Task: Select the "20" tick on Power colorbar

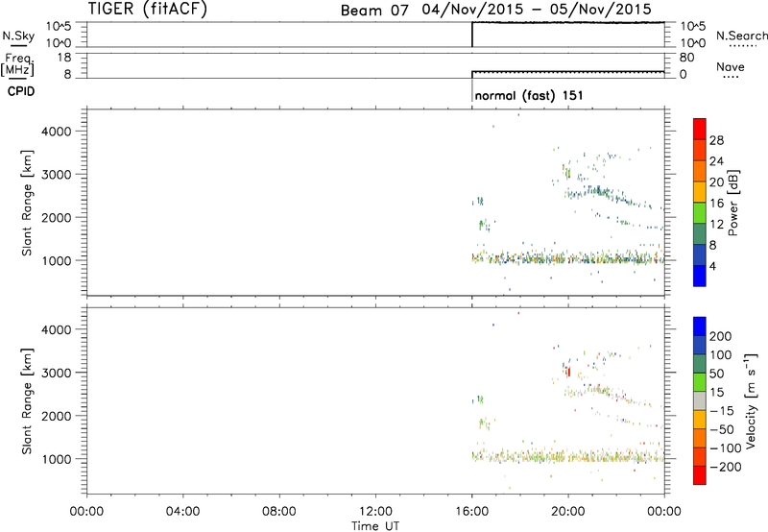Action: pos(716,182)
